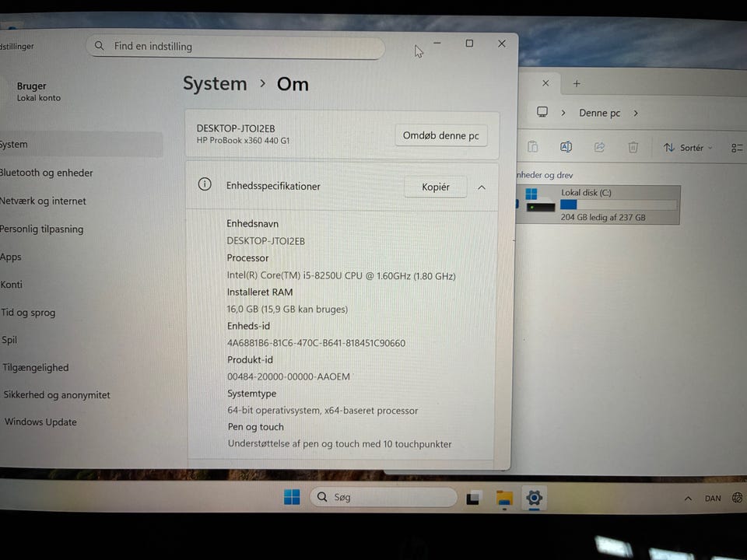
Task: Open 'Windows Update' settings
Action: (40, 422)
